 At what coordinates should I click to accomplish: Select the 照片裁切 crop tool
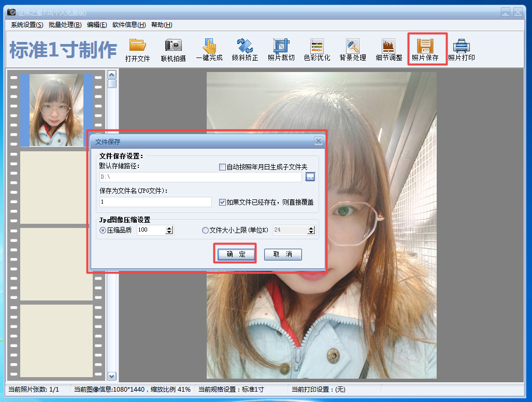point(281,50)
